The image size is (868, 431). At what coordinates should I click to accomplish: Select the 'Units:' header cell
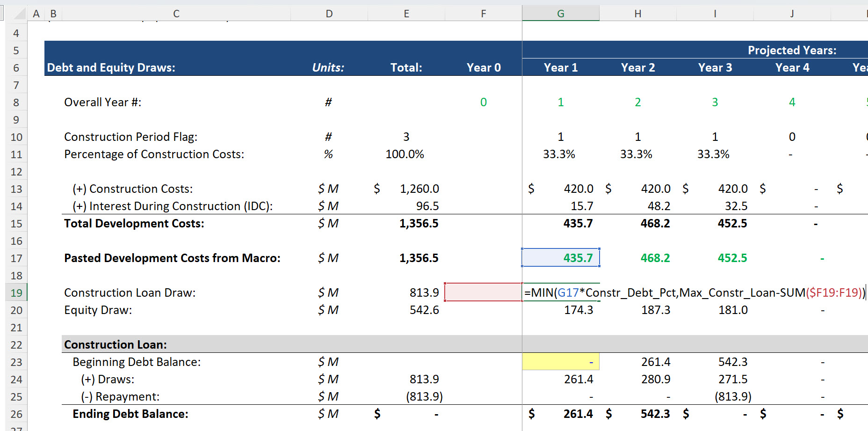[328, 67]
